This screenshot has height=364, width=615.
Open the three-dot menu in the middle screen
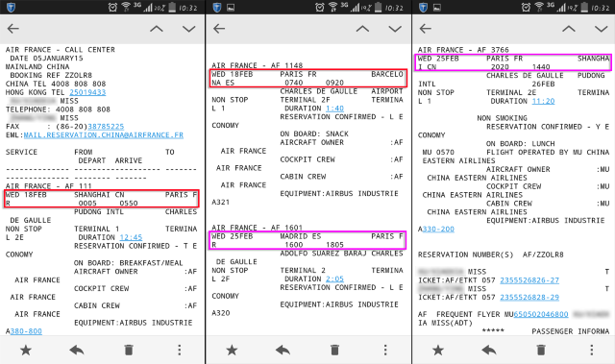point(385,350)
